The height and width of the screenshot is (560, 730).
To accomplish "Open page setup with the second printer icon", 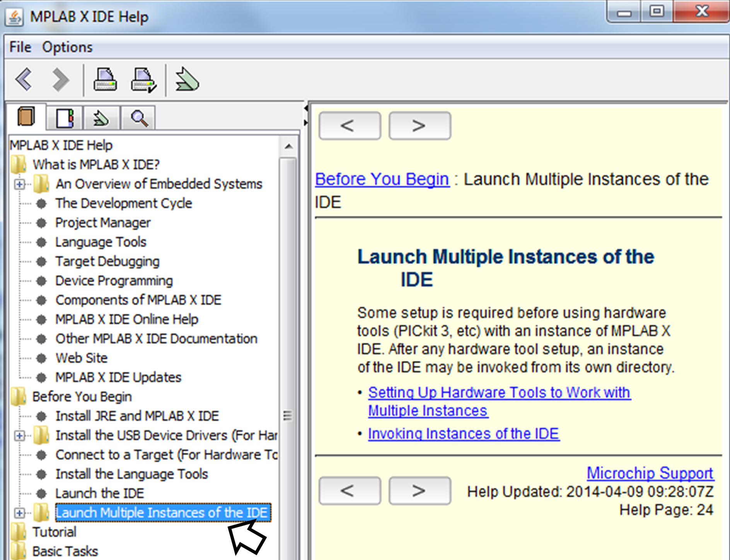I will 143,80.
